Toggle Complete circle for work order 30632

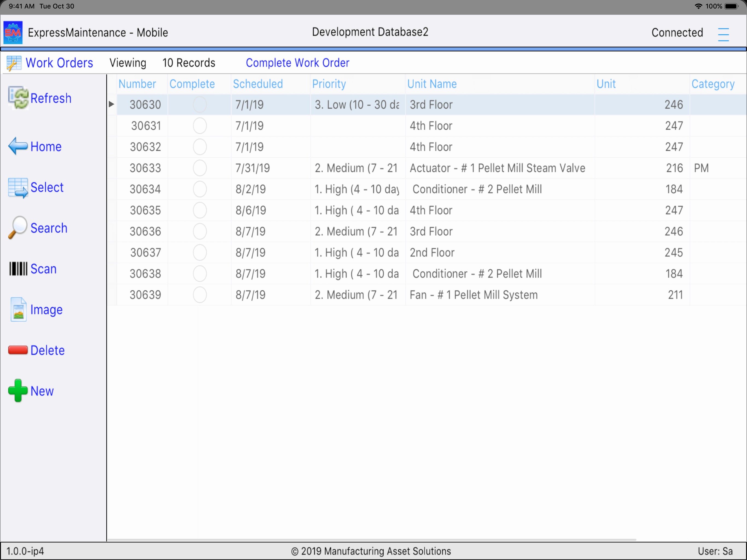click(x=200, y=147)
